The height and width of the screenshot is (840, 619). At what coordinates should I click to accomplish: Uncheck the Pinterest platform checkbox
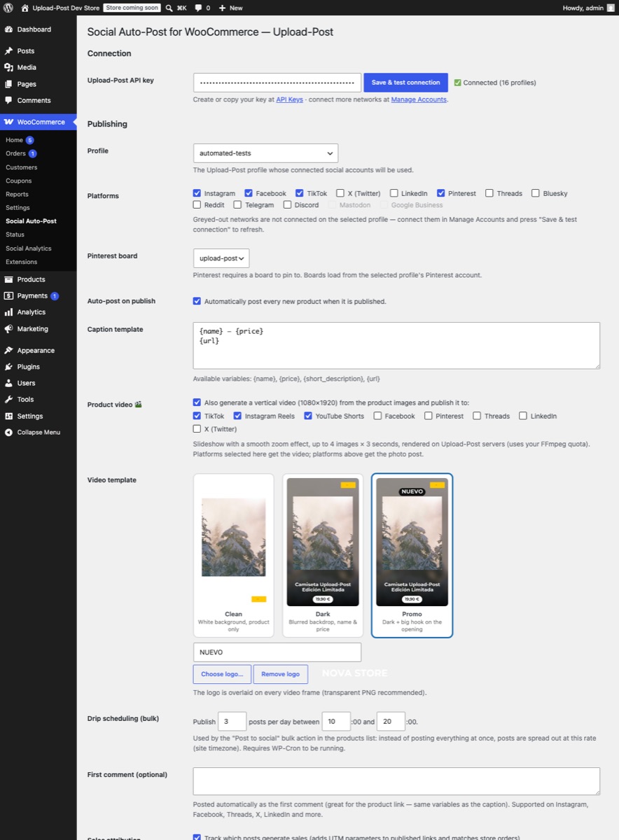(441, 193)
